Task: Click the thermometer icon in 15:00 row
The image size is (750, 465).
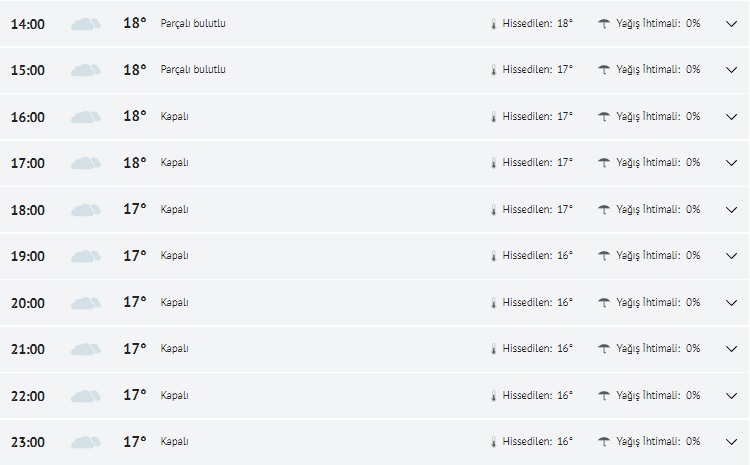Action: [x=493, y=70]
